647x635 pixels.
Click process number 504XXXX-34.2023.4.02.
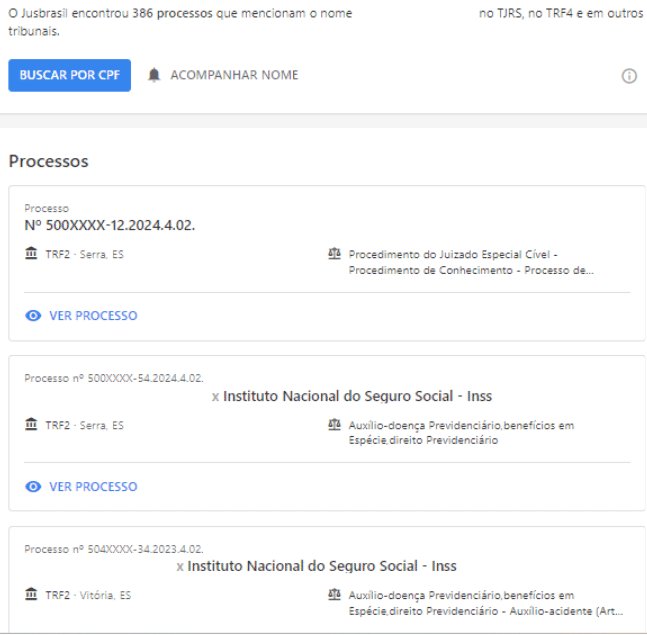tap(113, 549)
